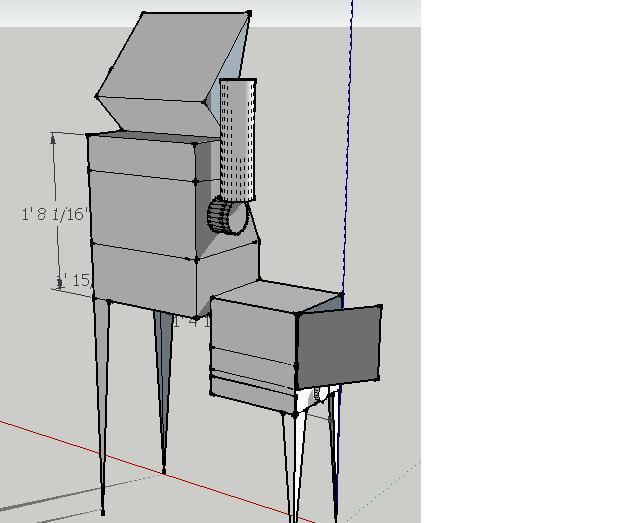Select the leg beneath the lower box

coord(293,460)
